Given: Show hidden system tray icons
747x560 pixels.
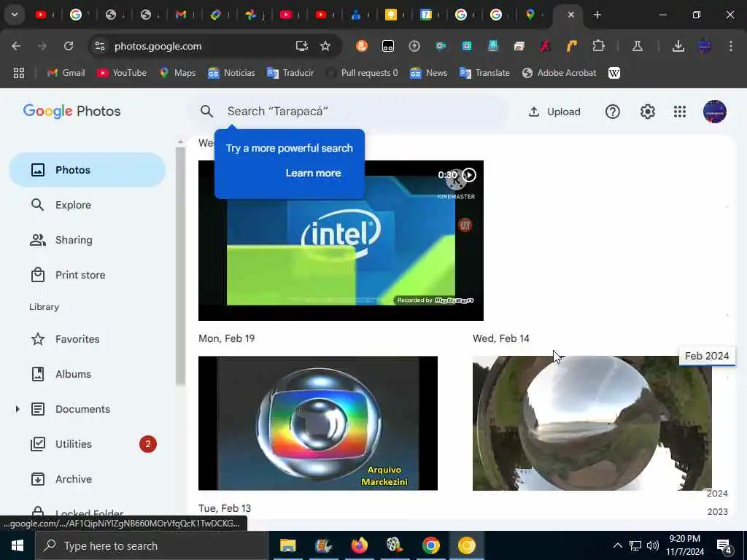Looking at the screenshot, I should click(617, 545).
